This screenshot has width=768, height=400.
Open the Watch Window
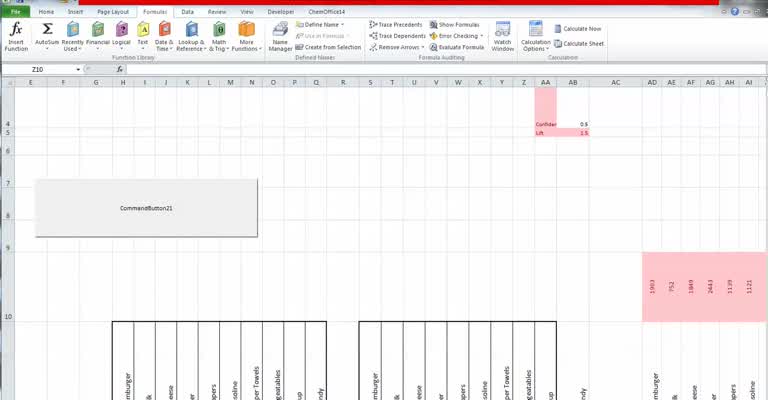coord(503,36)
